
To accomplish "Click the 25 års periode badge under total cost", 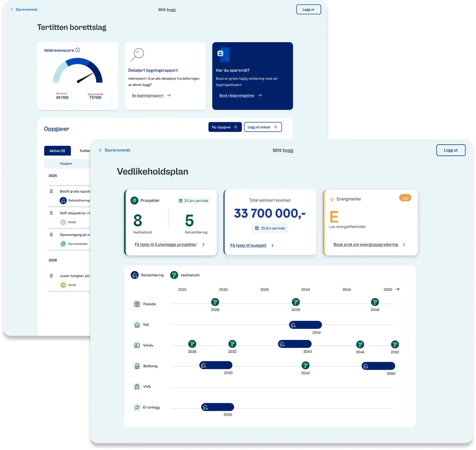I will (x=270, y=228).
